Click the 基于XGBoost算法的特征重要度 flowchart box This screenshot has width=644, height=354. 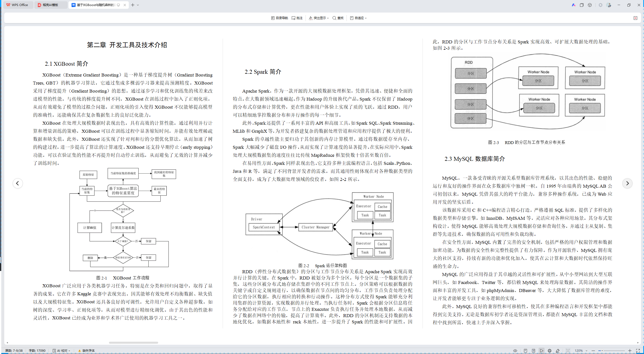(123, 191)
